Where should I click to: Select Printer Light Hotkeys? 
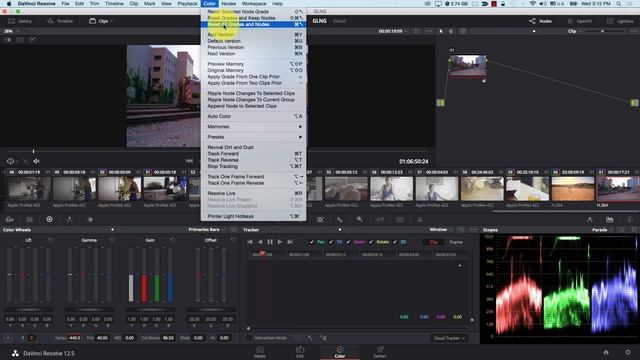point(253,216)
